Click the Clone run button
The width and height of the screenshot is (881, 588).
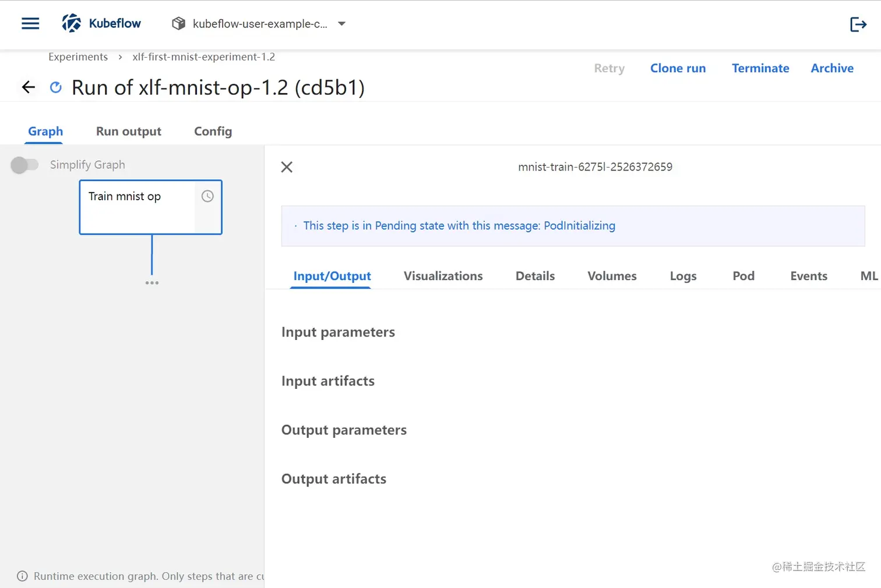click(678, 68)
